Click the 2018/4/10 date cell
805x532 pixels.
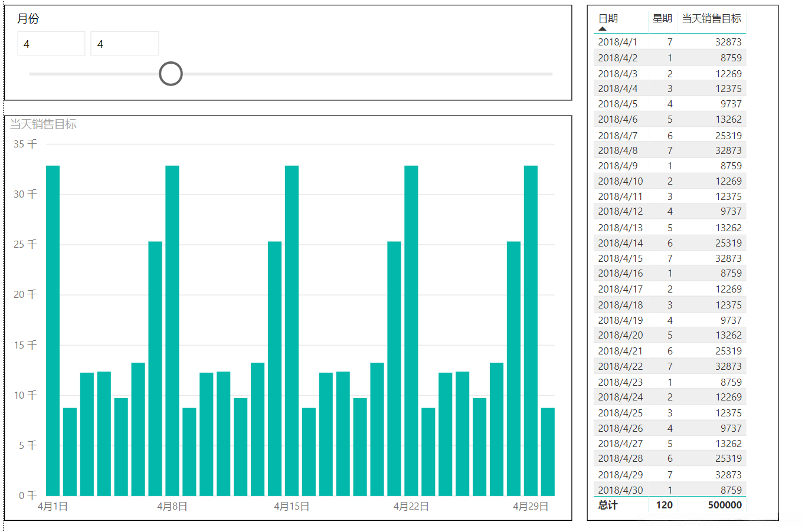click(620, 181)
